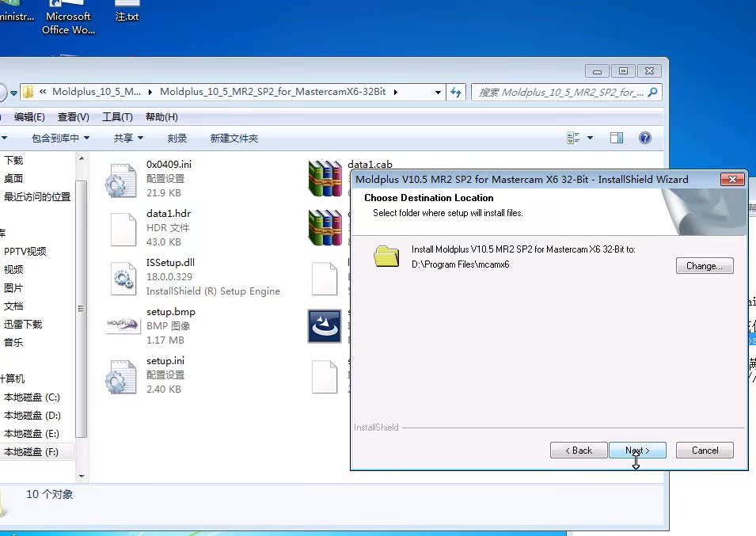Select 图片 library in navigation pane
This screenshot has height=536, width=756.
(x=13, y=287)
